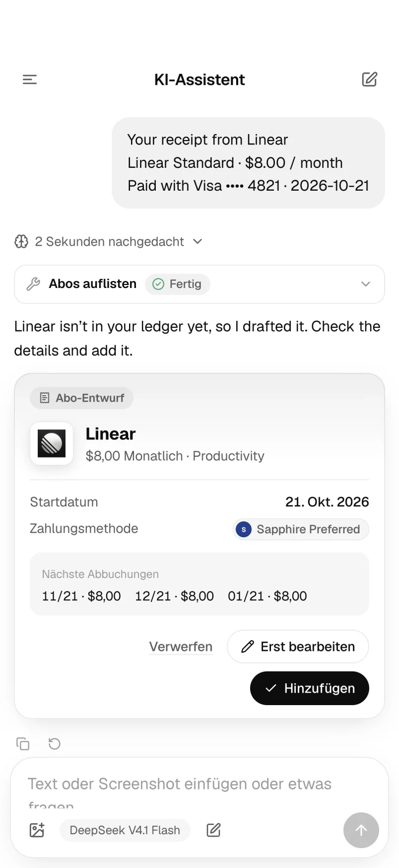Screen dimensions: 399x868
Task: Click the 'Erst bearbeiten' button
Action: (298, 647)
